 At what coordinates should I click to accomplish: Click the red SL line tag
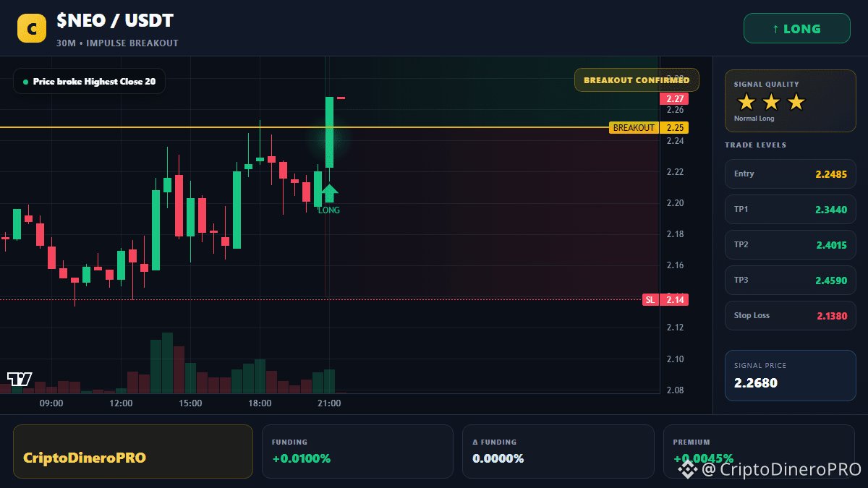tap(650, 299)
